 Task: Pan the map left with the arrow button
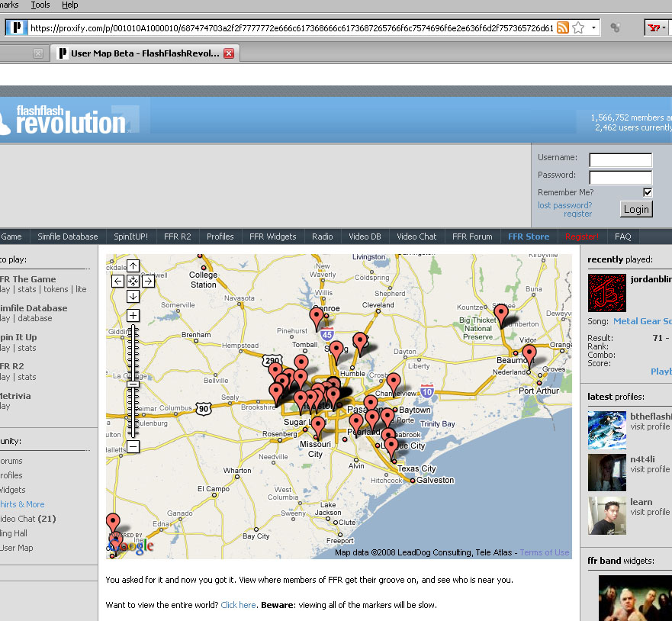click(118, 282)
